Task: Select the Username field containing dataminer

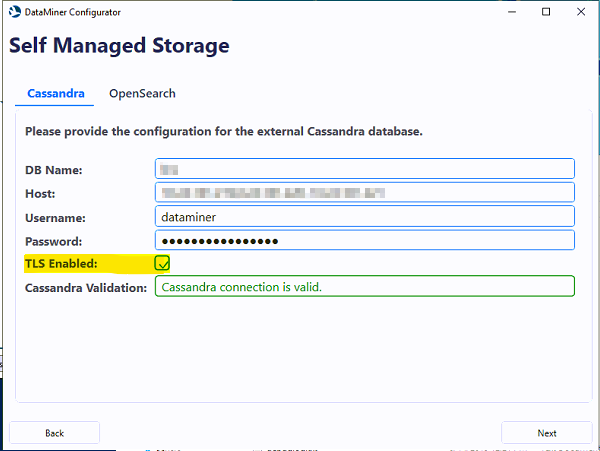Action: pyautogui.click(x=365, y=216)
